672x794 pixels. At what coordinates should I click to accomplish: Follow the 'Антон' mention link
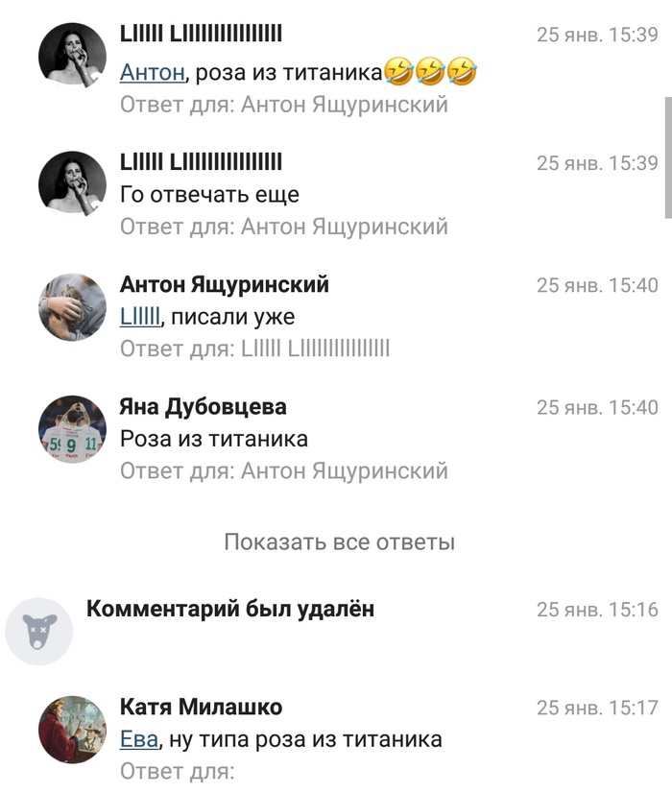coord(153,72)
